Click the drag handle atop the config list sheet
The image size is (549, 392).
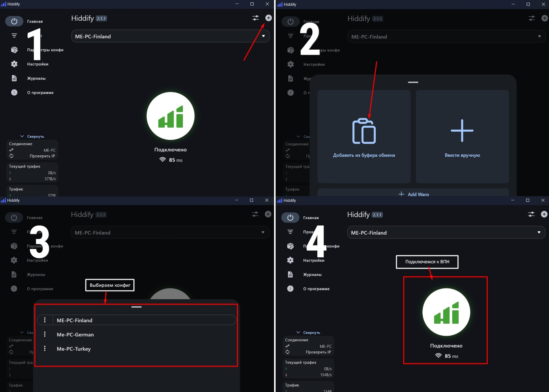136,307
